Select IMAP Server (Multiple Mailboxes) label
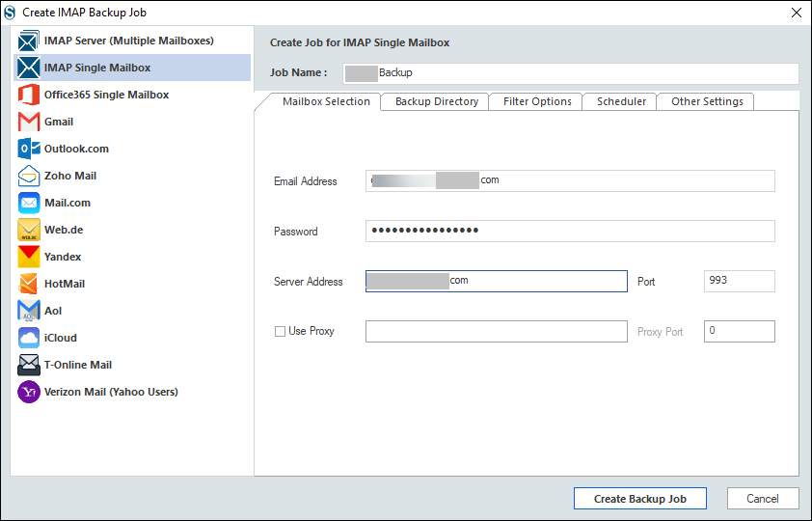This screenshot has width=812, height=521. (129, 41)
